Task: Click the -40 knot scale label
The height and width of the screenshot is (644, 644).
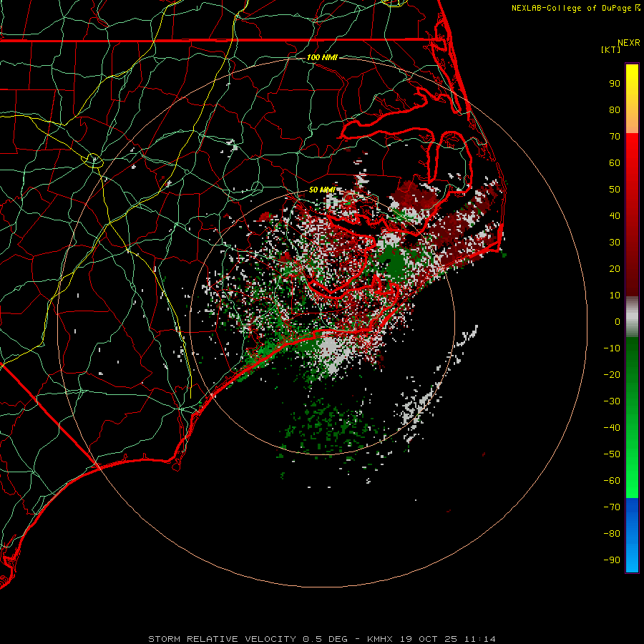Action: click(612, 428)
